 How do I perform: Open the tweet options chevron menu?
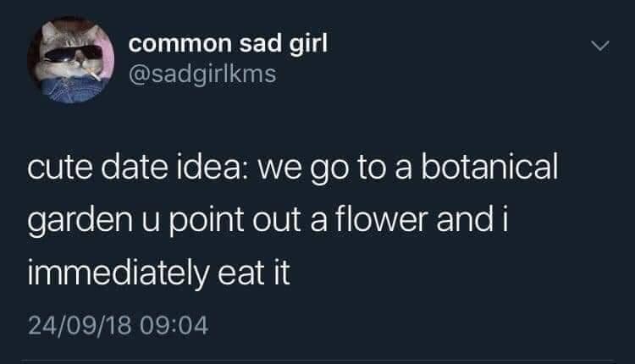(599, 44)
